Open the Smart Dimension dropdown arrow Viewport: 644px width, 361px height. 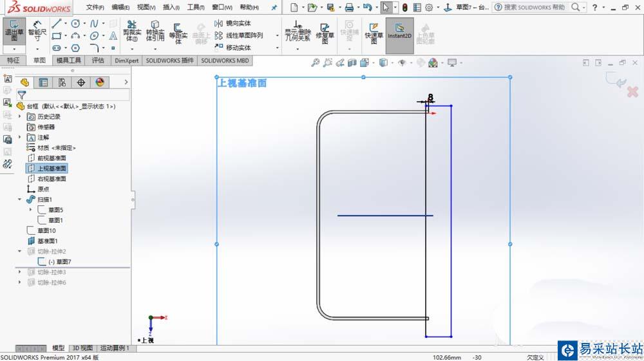37,49
